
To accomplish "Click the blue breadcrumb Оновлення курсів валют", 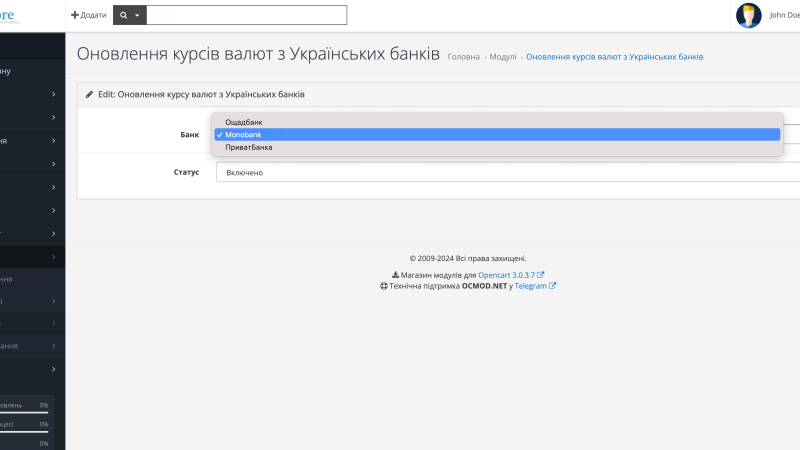I will (x=614, y=57).
